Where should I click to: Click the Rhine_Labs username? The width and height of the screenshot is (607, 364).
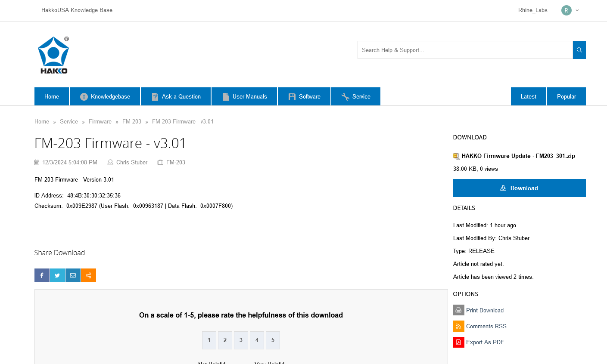click(533, 10)
